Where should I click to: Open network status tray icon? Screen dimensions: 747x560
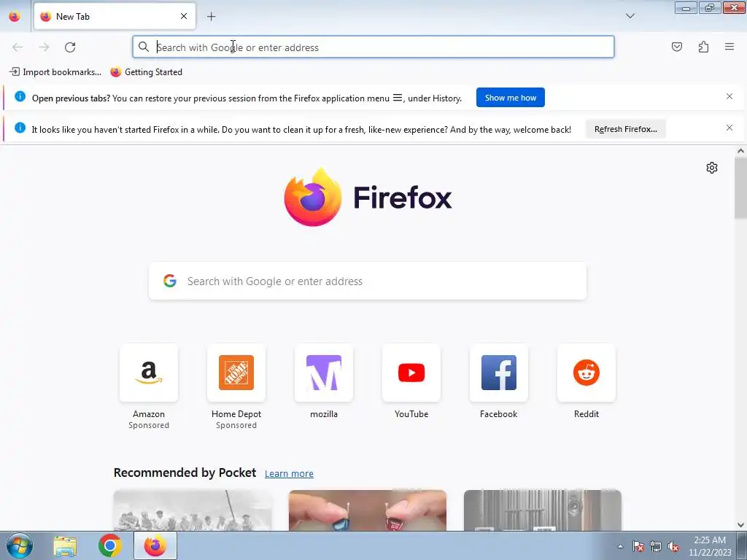pos(656,546)
